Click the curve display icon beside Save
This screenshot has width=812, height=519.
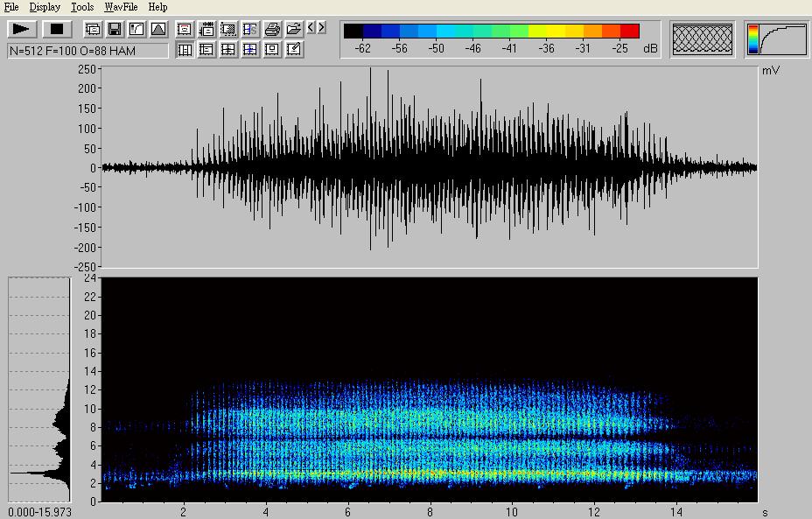136,29
